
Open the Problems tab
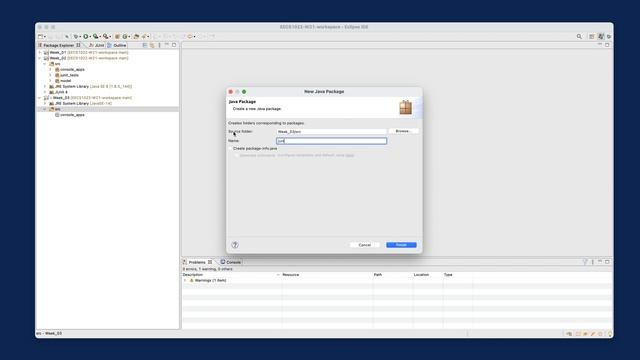[197, 262]
